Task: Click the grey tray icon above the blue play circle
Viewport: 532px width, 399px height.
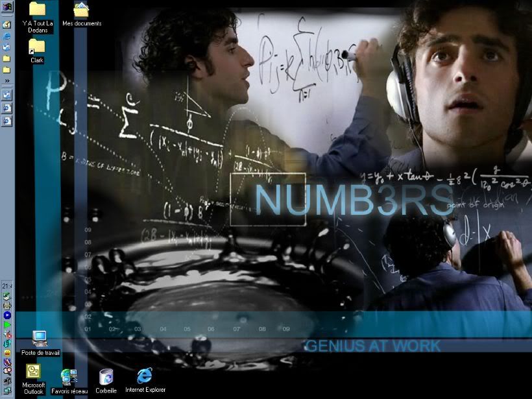Action: tap(7, 306)
